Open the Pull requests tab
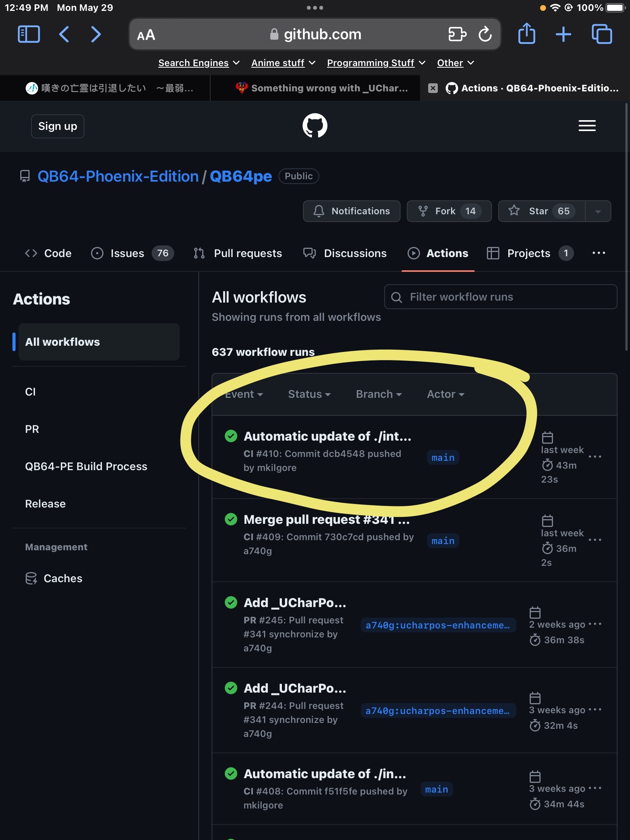 (x=238, y=253)
